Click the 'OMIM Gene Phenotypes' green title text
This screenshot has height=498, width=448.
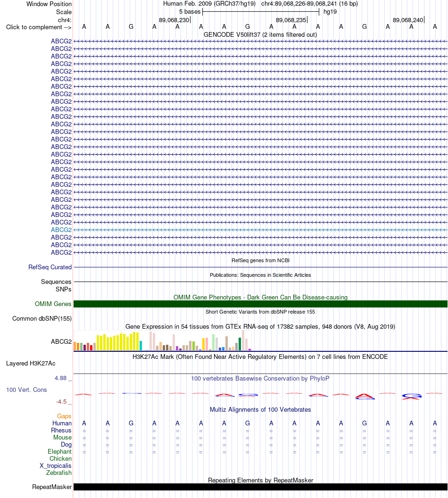[x=260, y=297]
